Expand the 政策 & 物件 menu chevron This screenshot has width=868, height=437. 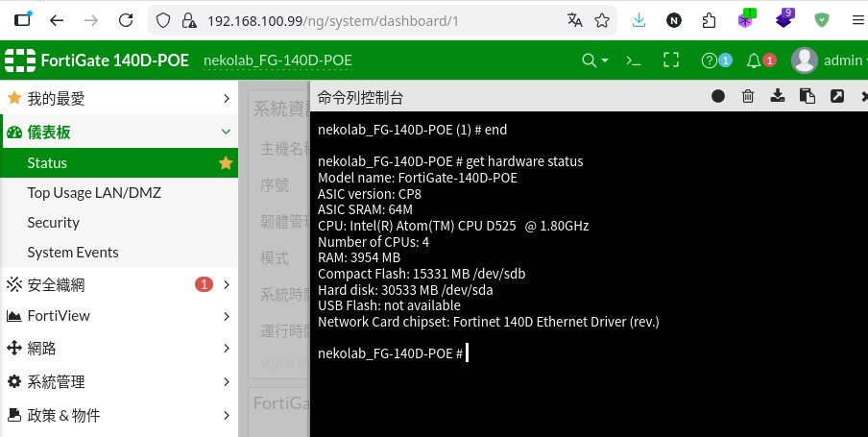pyautogui.click(x=226, y=415)
